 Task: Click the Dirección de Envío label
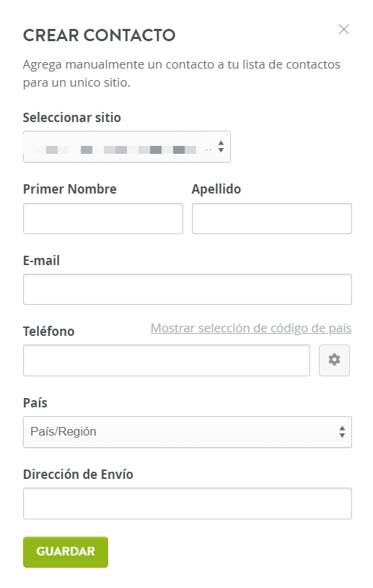click(x=78, y=475)
